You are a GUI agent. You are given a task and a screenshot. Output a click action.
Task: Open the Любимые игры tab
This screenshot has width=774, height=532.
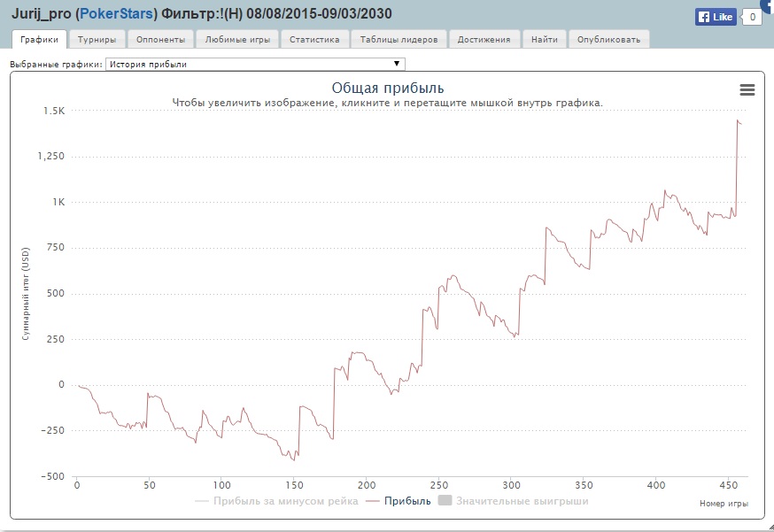pos(236,40)
